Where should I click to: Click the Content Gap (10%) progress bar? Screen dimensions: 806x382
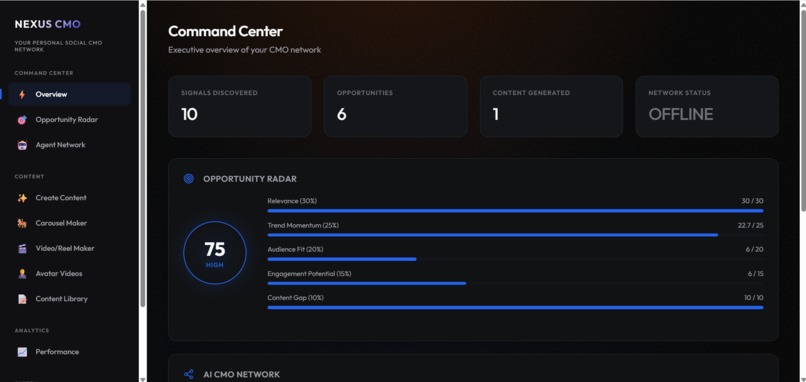(x=515, y=307)
